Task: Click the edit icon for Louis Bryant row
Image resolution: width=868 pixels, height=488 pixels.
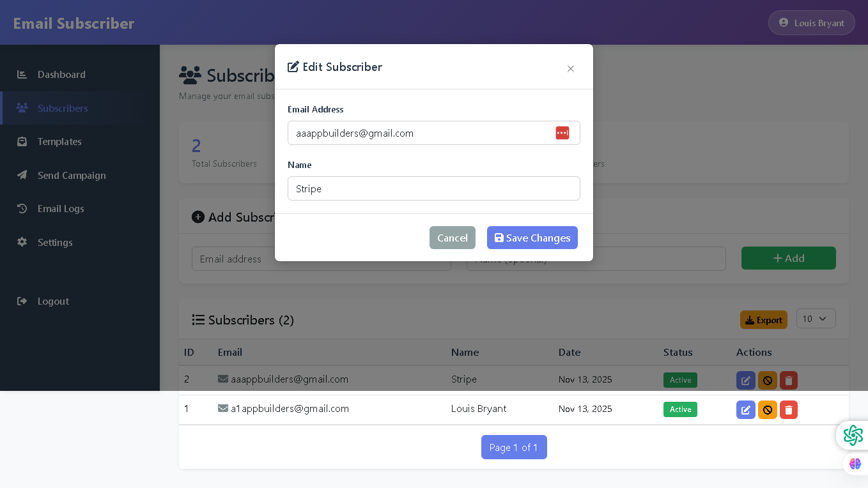Action: (x=745, y=409)
